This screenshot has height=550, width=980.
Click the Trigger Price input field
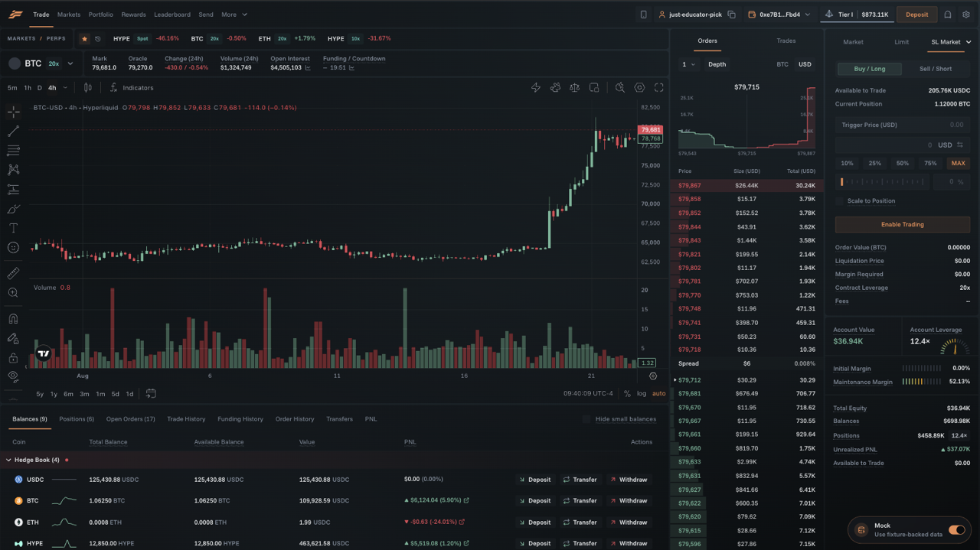click(902, 125)
